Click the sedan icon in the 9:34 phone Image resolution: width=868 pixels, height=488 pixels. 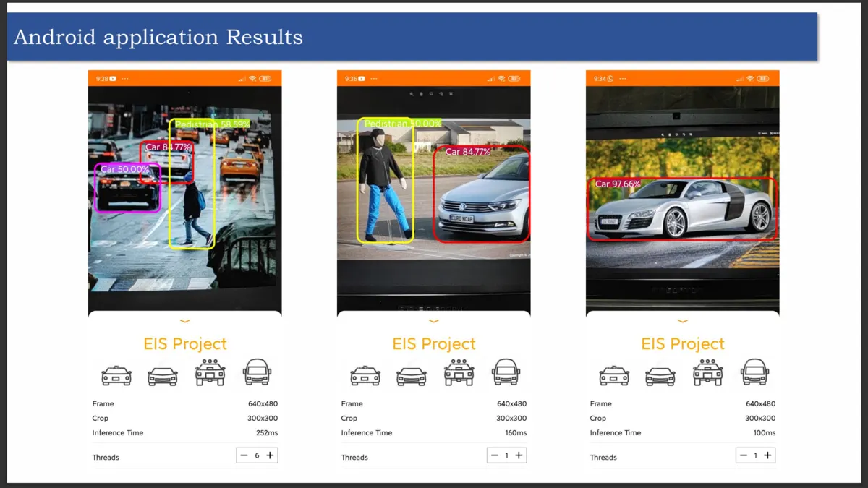click(x=660, y=376)
